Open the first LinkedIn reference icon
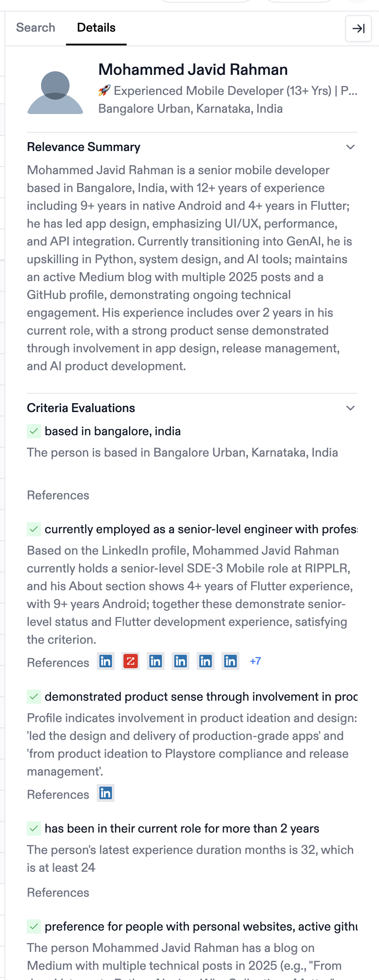This screenshot has width=379, height=980. 106,661
